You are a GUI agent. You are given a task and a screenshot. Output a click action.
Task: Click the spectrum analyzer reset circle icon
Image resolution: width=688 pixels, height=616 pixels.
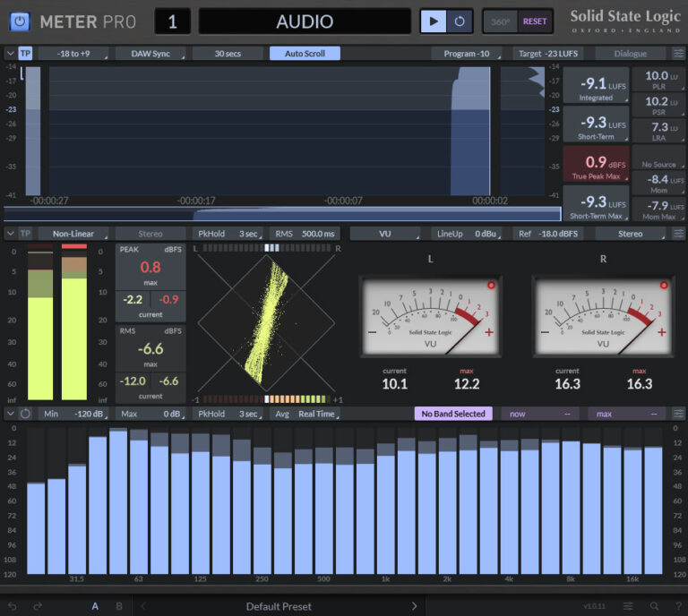pyautogui.click(x=25, y=414)
